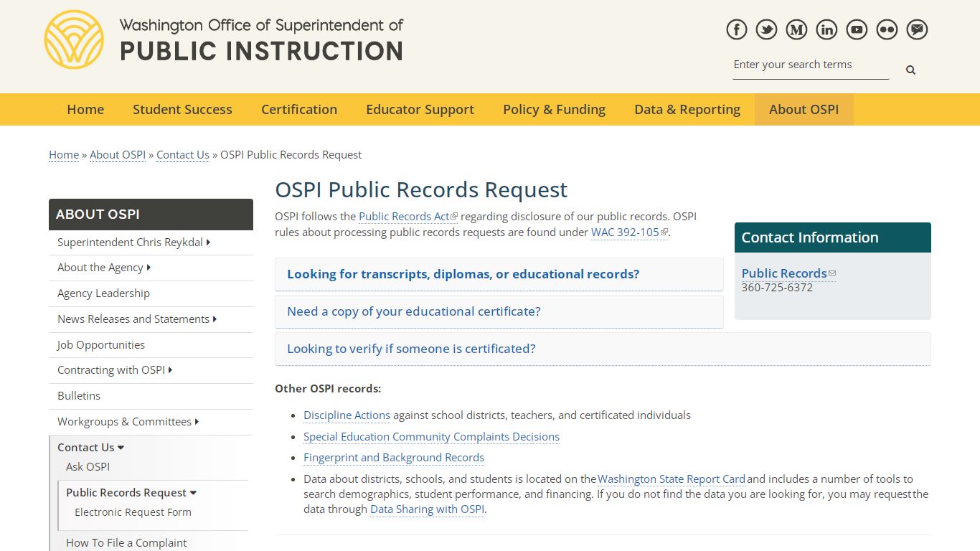980x551 pixels.
Task: Open Agency Leadership in sidebar
Action: click(151, 293)
